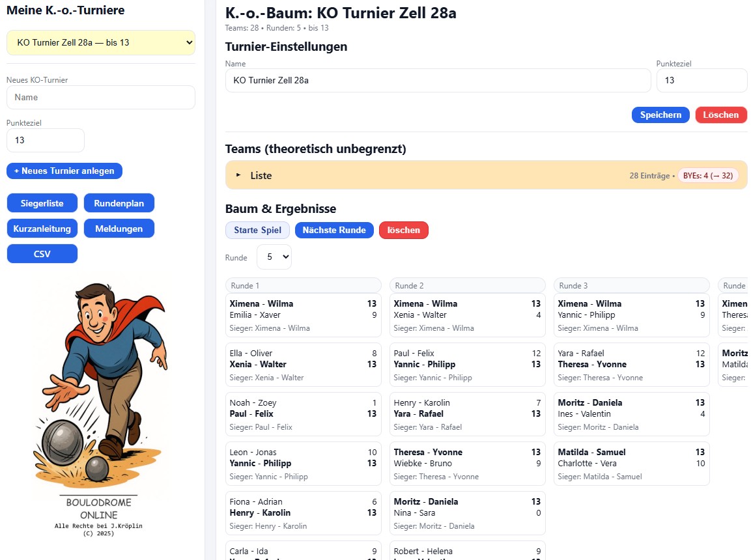Export via the CSV button
The width and height of the screenshot is (751, 560).
point(42,254)
